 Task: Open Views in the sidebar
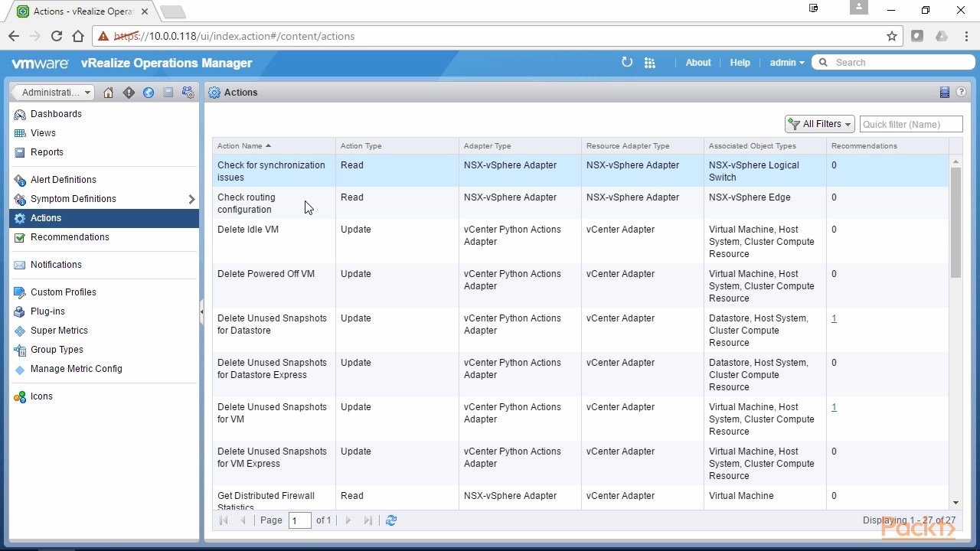[43, 133]
